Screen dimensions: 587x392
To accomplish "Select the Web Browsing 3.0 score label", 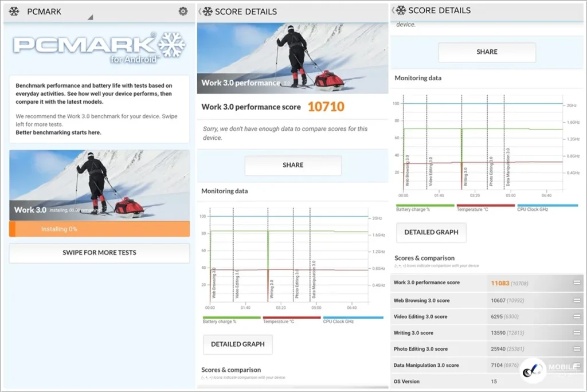I will (421, 301).
